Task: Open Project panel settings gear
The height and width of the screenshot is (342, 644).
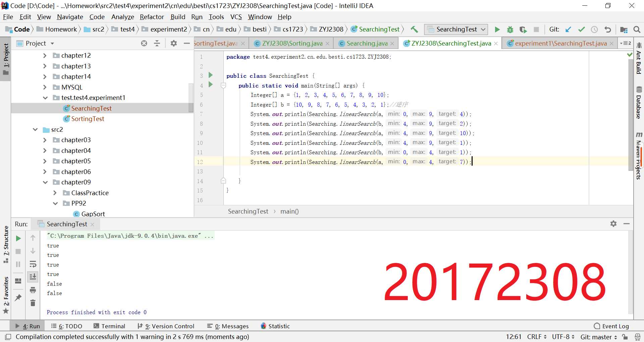Action: click(173, 43)
